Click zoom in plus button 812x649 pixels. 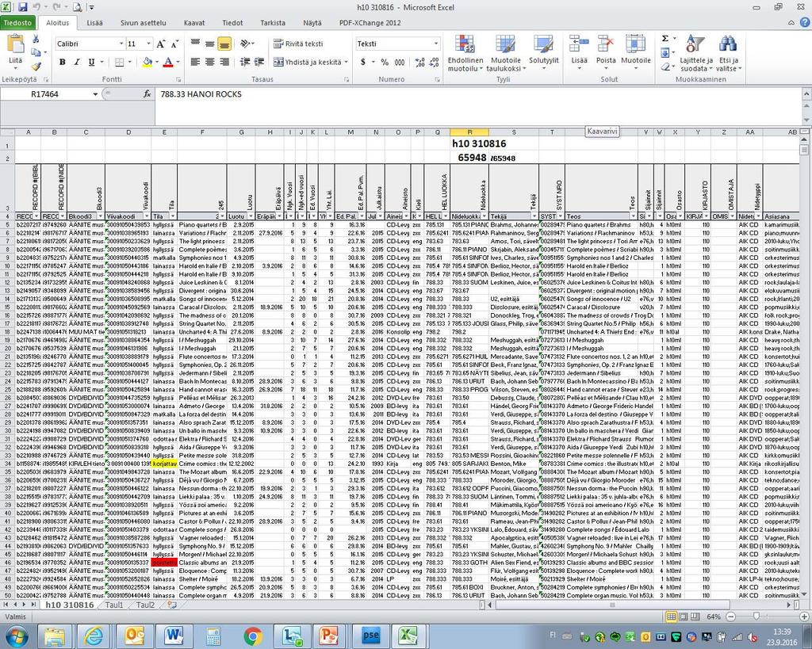point(804,617)
